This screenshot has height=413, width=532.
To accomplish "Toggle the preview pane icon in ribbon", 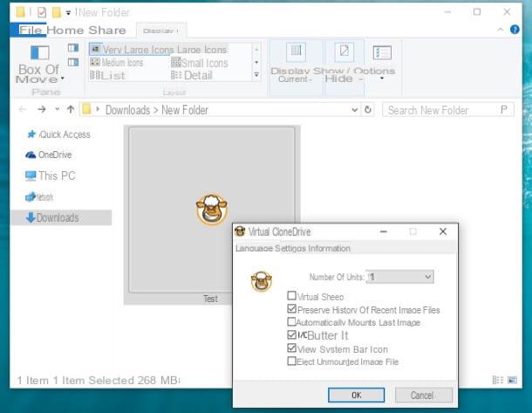I will coord(73,48).
